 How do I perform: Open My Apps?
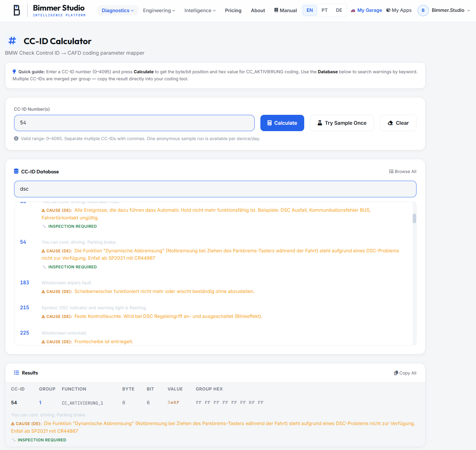[x=399, y=10]
